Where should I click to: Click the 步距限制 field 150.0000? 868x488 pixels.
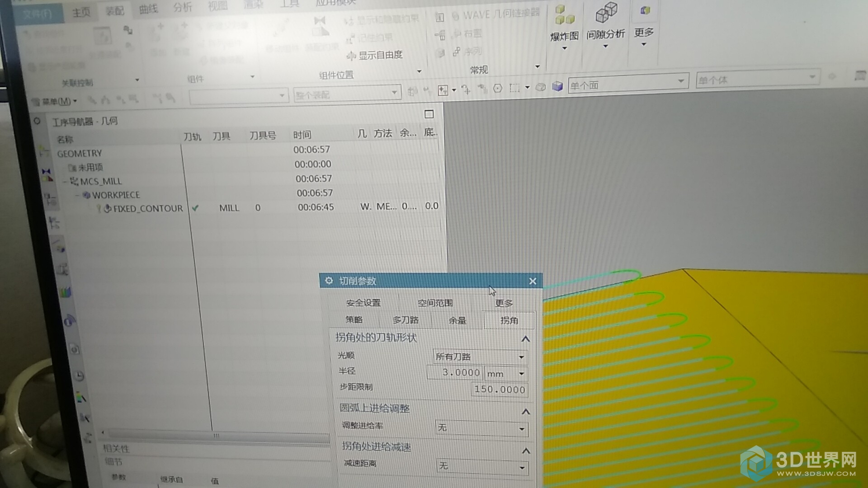499,389
